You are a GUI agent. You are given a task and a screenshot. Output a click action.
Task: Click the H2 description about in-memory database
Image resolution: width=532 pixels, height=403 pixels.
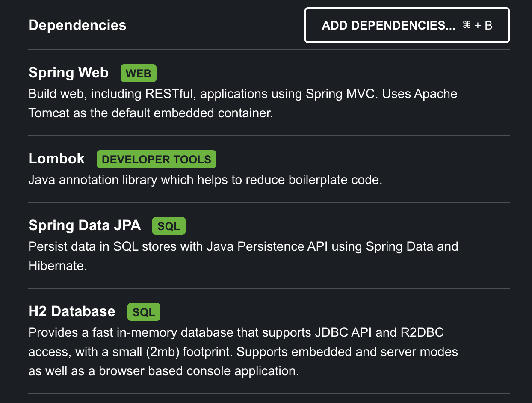(x=243, y=351)
